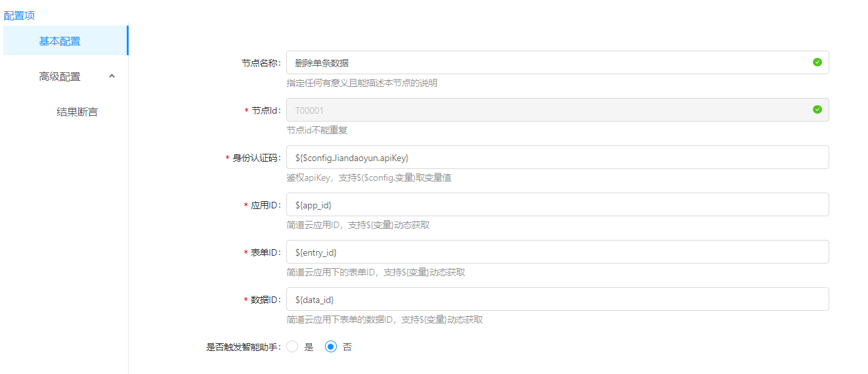Click the 节点名称 label
Image resolution: width=868 pixels, height=374 pixels.
[261, 63]
